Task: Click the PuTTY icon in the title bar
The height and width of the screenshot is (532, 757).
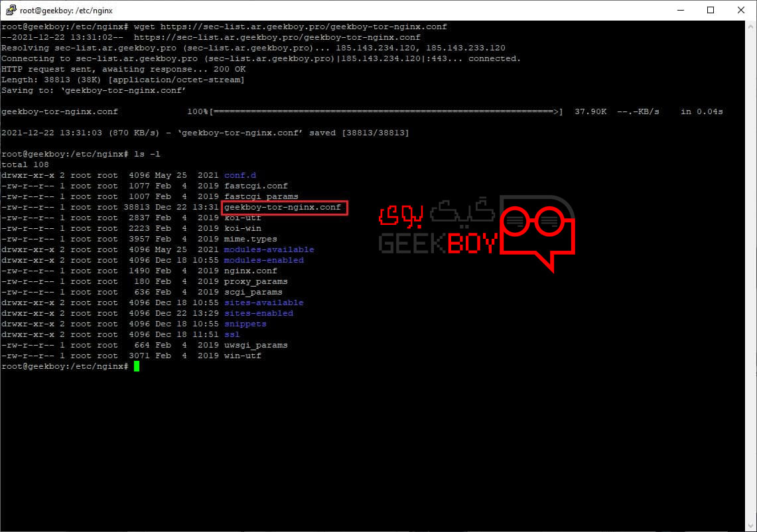Action: (9, 10)
